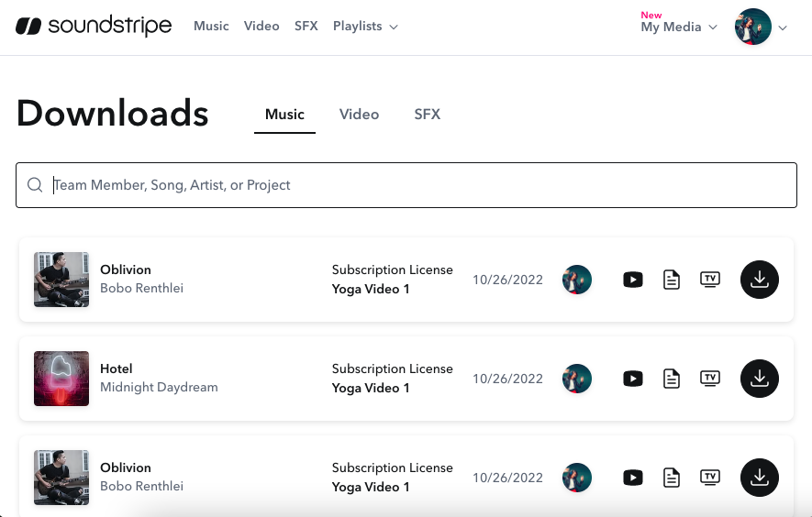Click the TV icon in first Oblivion row
This screenshot has width=812, height=517.
(x=709, y=279)
